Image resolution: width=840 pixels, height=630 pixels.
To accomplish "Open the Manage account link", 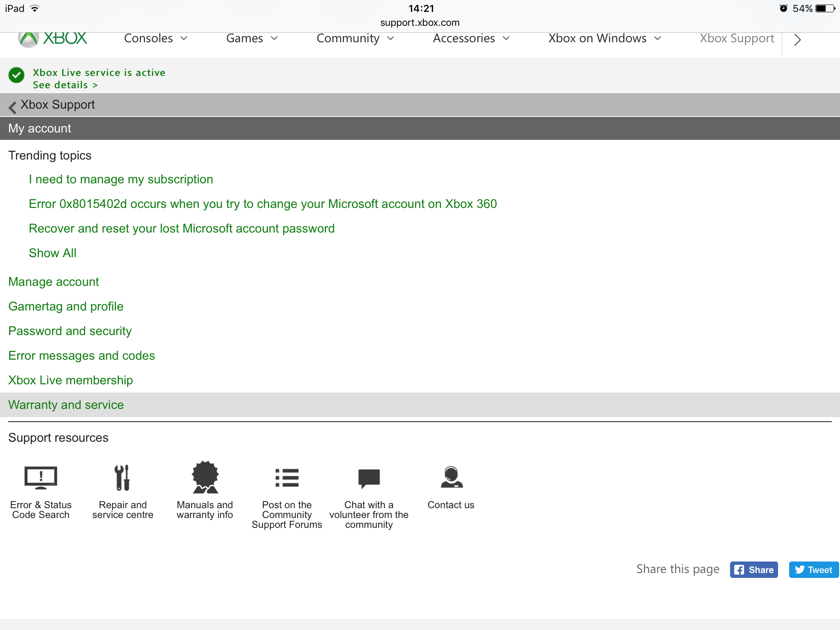I will pyautogui.click(x=54, y=282).
